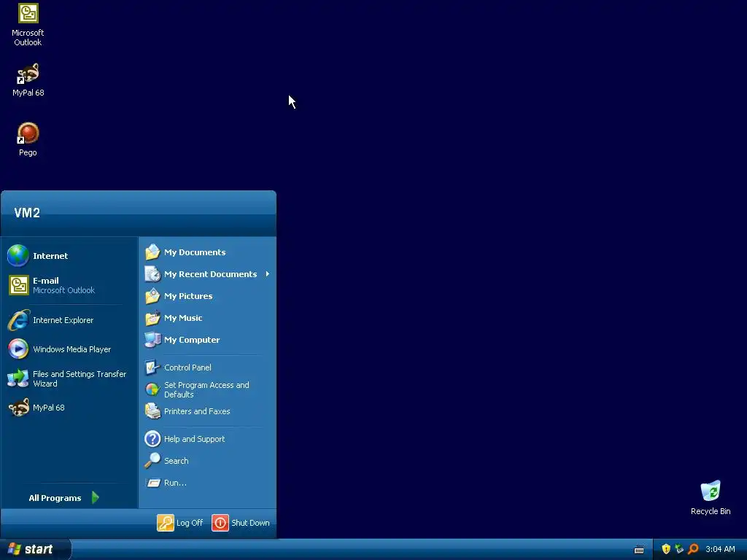Click the network connection tray icon
Screen dimensions: 747x560
679,549
